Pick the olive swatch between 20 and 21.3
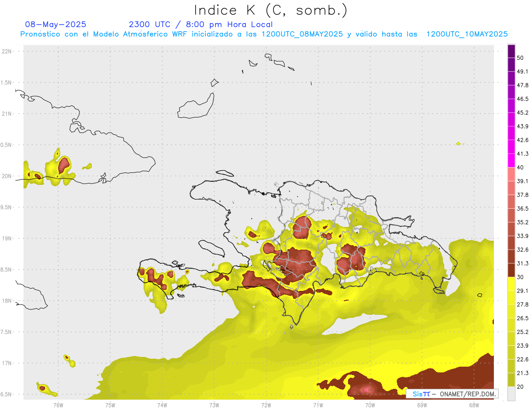The height and width of the screenshot is (411, 532). click(x=511, y=380)
